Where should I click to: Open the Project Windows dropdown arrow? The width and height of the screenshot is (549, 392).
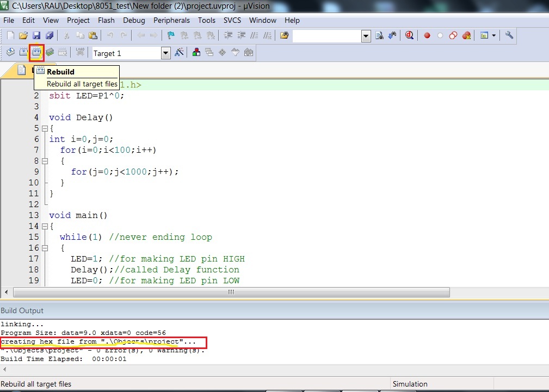(x=494, y=35)
